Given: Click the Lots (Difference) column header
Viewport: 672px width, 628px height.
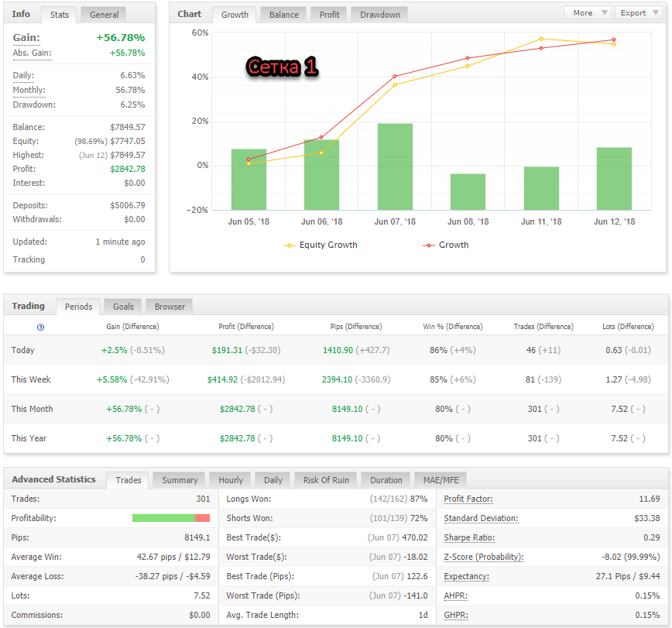Looking at the screenshot, I should coord(628,327).
